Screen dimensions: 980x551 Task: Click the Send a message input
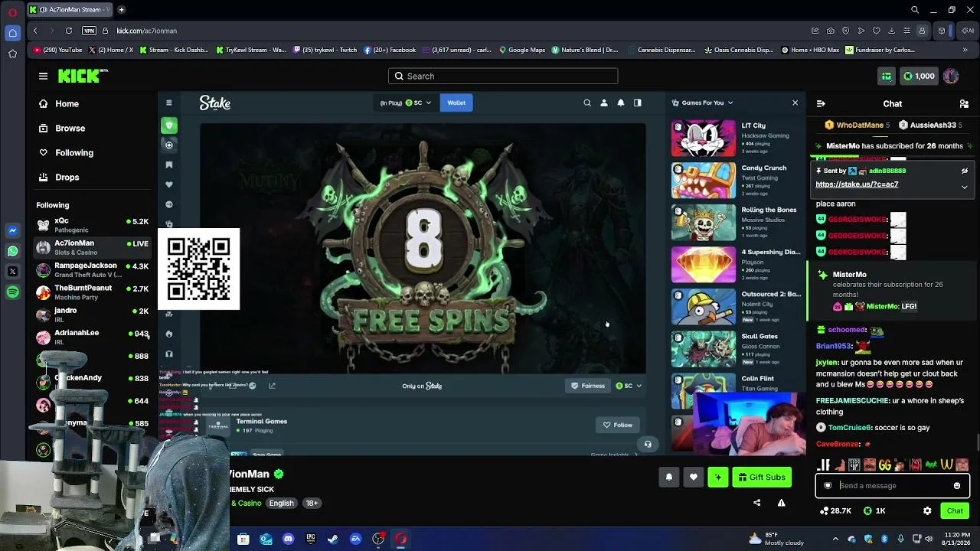point(893,485)
